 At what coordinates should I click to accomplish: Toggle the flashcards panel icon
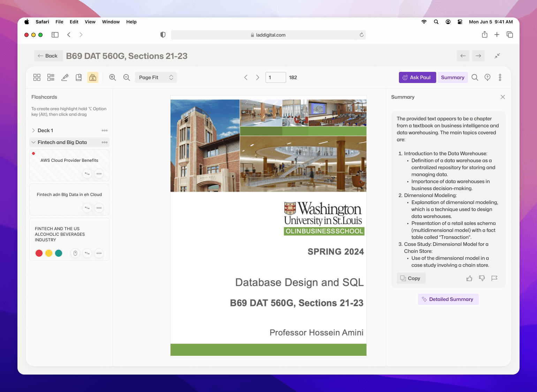tap(93, 77)
